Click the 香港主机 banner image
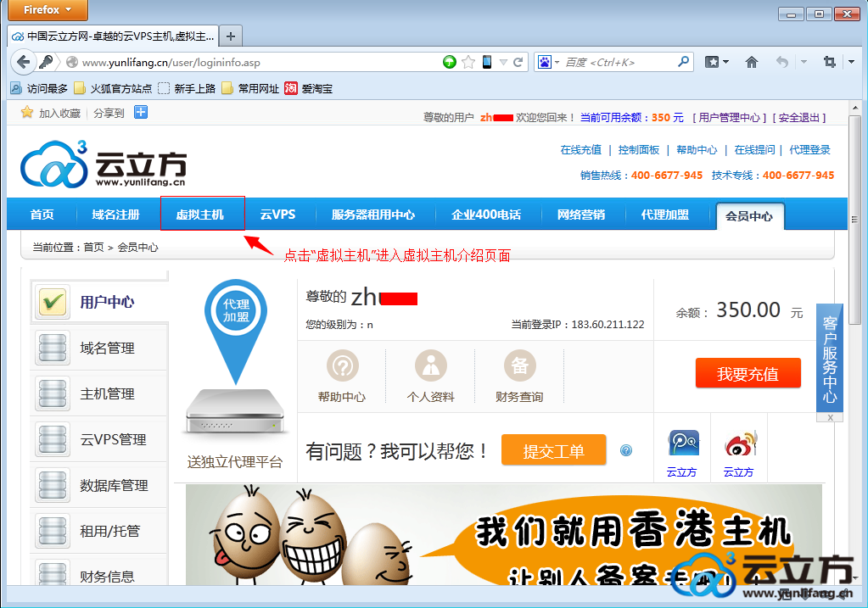 (504, 534)
